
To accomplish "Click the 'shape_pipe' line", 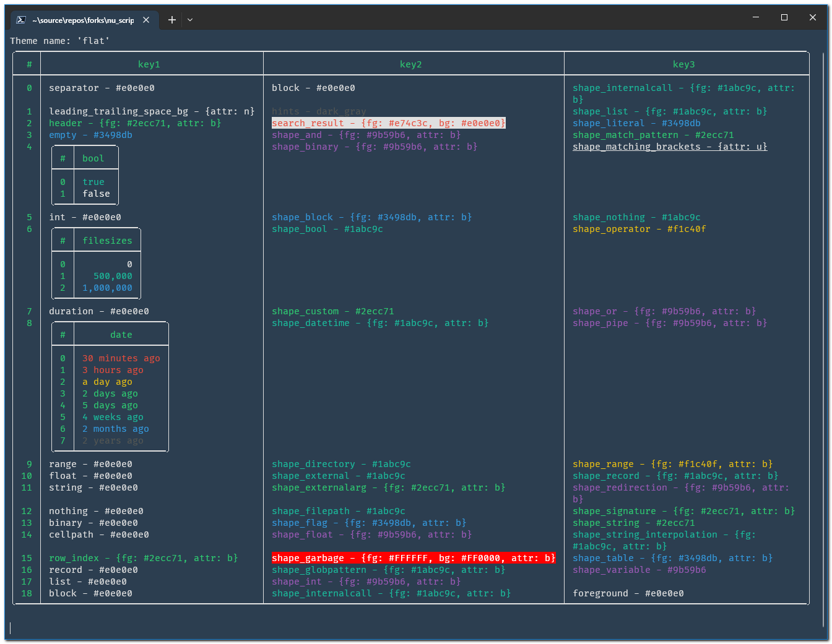I will click(x=670, y=323).
